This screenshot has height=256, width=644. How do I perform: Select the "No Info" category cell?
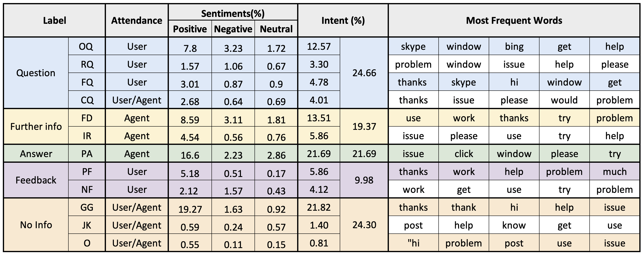coord(36,225)
